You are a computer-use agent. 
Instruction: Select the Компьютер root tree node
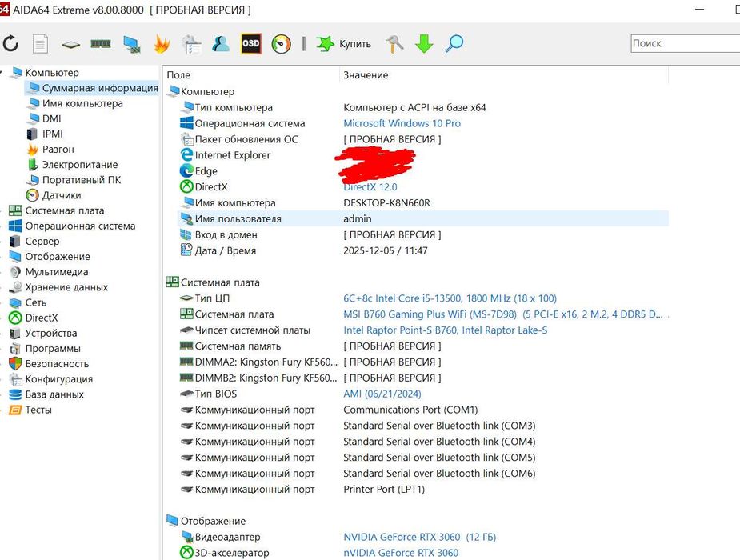[52, 73]
